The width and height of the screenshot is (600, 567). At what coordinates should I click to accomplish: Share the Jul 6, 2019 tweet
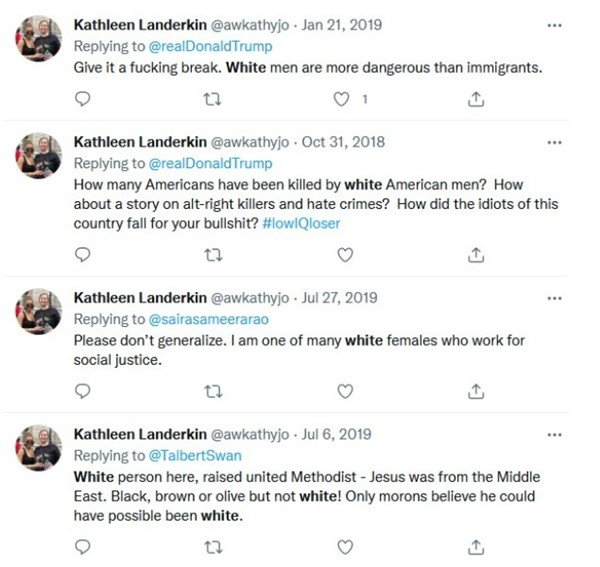click(476, 547)
